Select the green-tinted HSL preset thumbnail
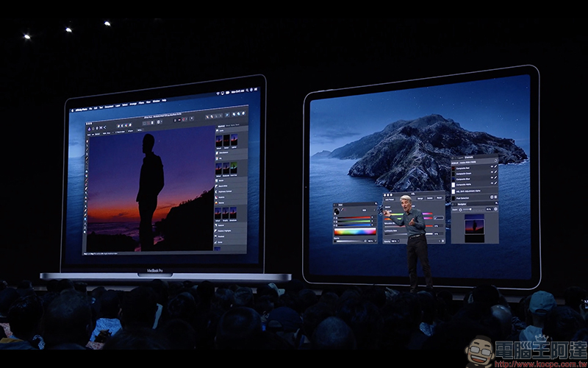 tap(234, 168)
